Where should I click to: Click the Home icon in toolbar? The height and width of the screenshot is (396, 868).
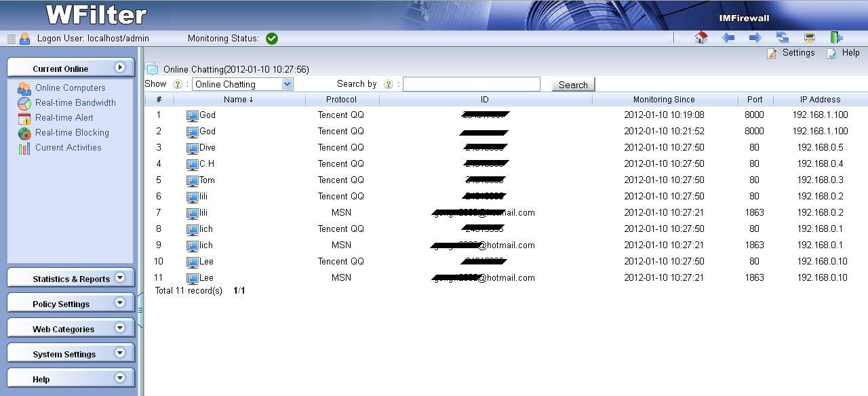tap(701, 38)
